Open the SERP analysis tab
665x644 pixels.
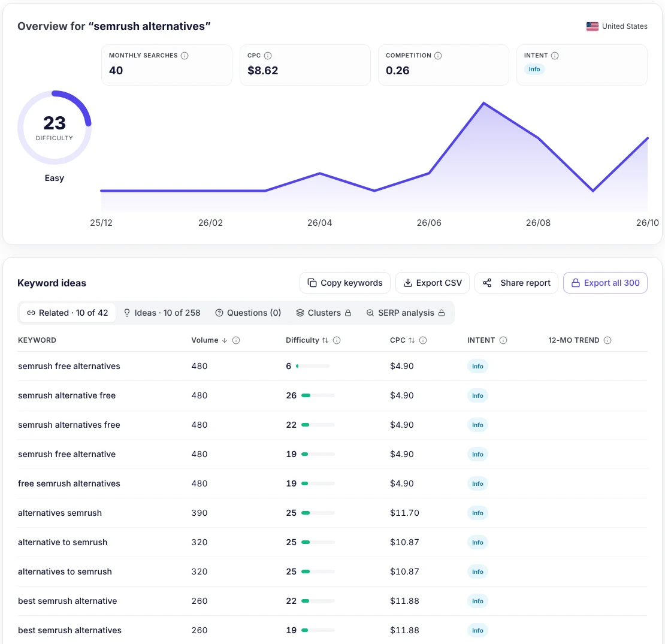point(406,313)
